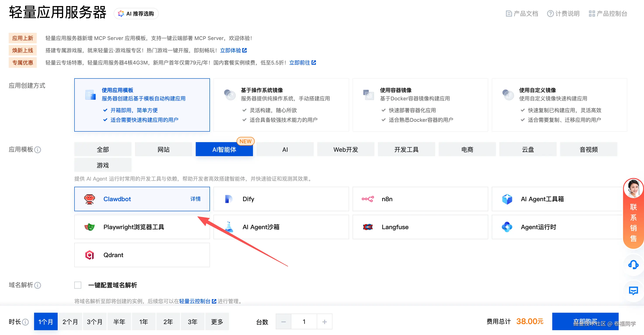The image size is (644, 335).
Task: Click the instance count input field
Action: (x=304, y=322)
